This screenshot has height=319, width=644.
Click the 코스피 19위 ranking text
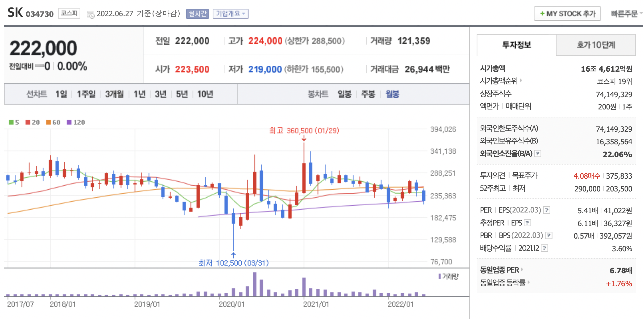click(x=614, y=81)
